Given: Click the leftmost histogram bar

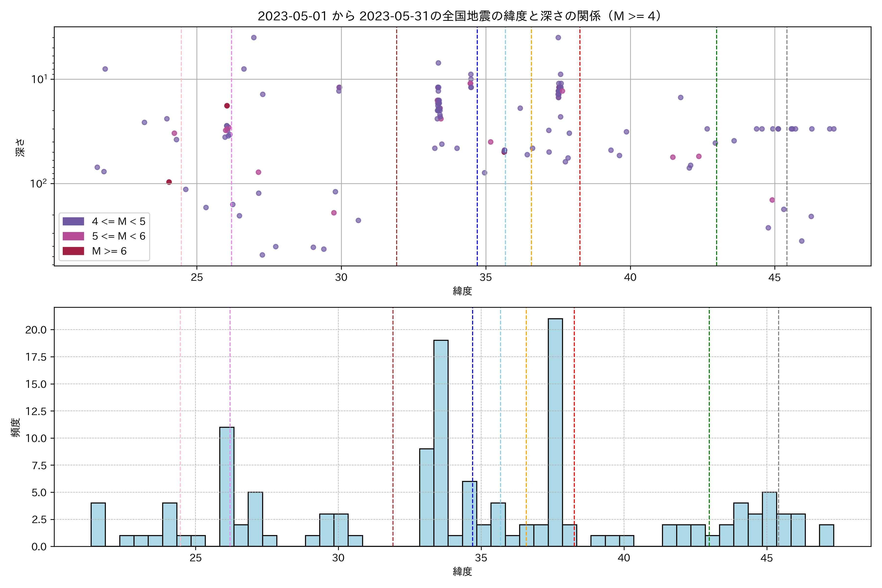Looking at the screenshot, I should (98, 524).
